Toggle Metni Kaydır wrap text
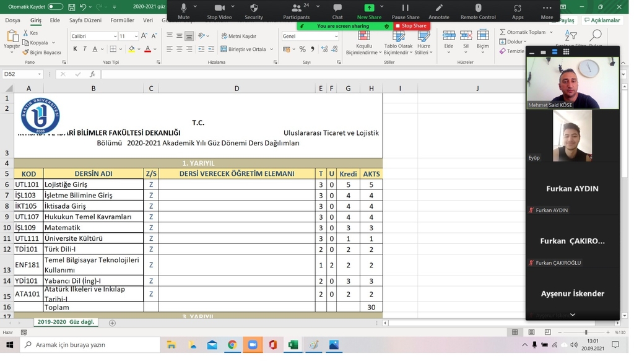Viewport: 634px width, 364px height. click(238, 36)
